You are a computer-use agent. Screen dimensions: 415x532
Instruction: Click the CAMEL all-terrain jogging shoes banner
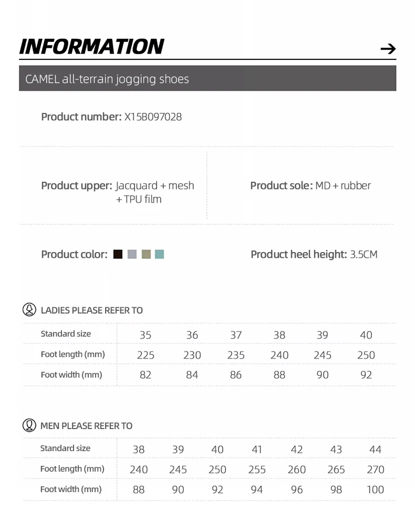pos(207,78)
